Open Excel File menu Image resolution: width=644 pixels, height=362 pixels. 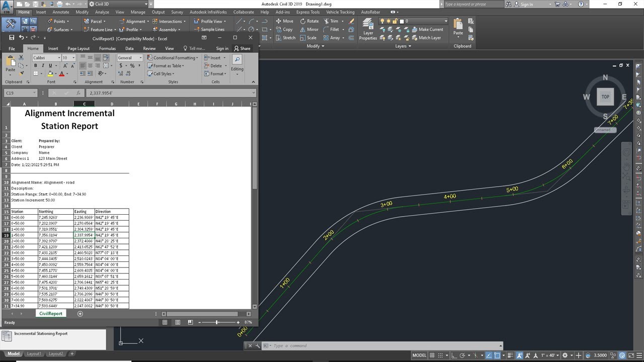coord(12,49)
